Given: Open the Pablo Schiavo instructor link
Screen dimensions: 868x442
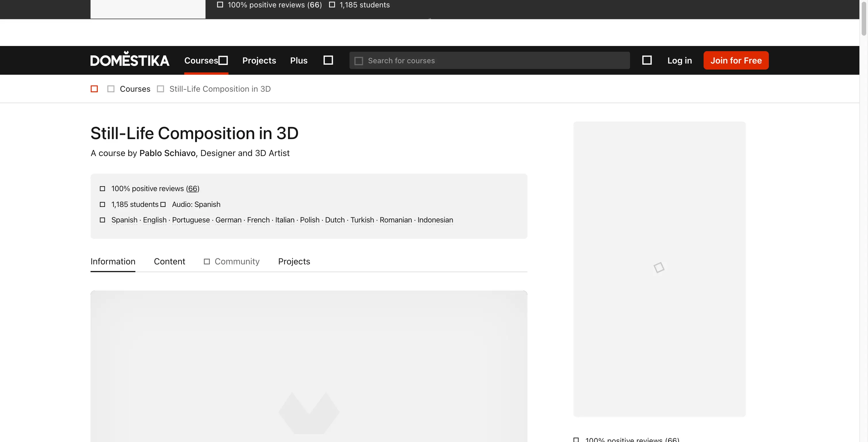Looking at the screenshot, I should (x=167, y=153).
